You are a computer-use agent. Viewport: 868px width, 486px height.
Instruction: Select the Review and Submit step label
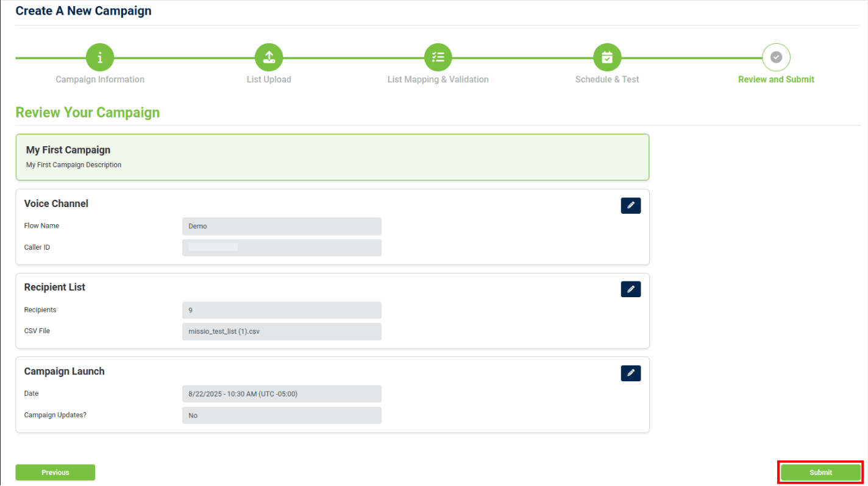pyautogui.click(x=776, y=79)
